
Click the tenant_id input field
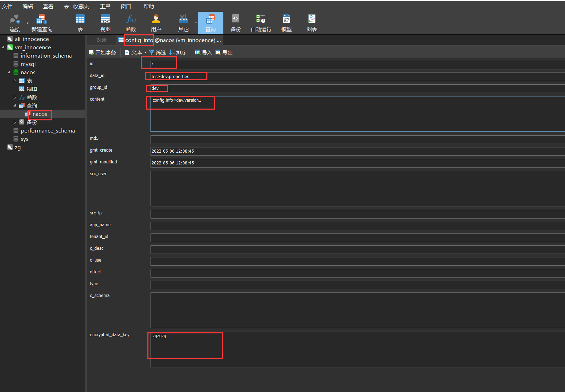[x=358, y=238]
